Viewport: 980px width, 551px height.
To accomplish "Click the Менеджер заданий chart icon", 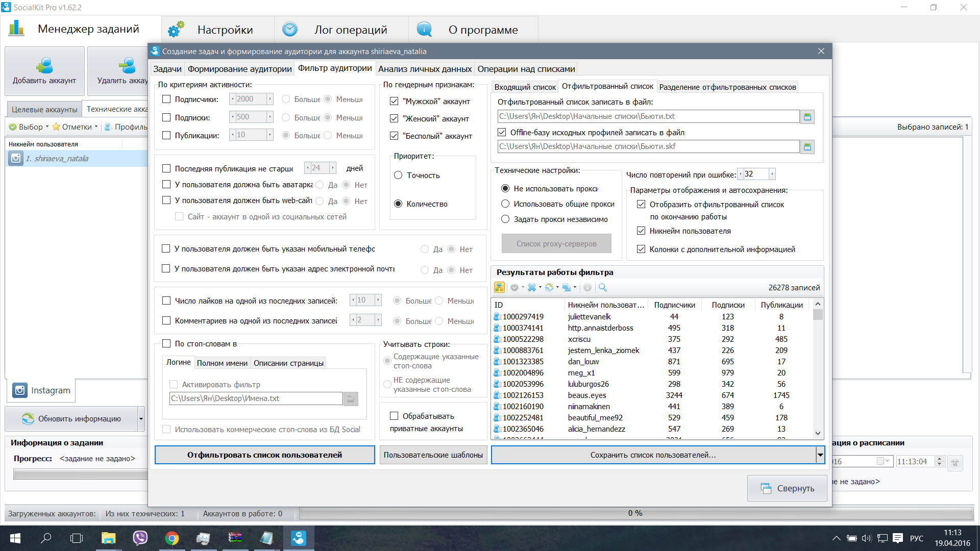I will [16, 28].
